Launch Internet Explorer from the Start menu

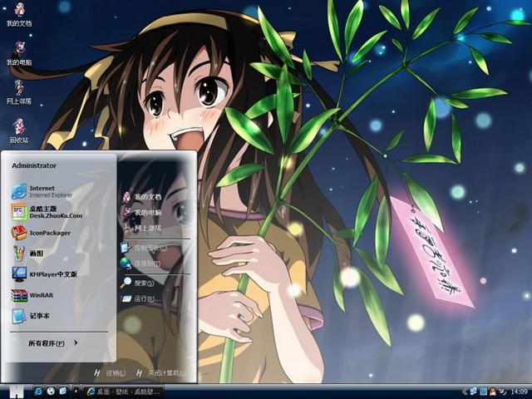point(42,191)
